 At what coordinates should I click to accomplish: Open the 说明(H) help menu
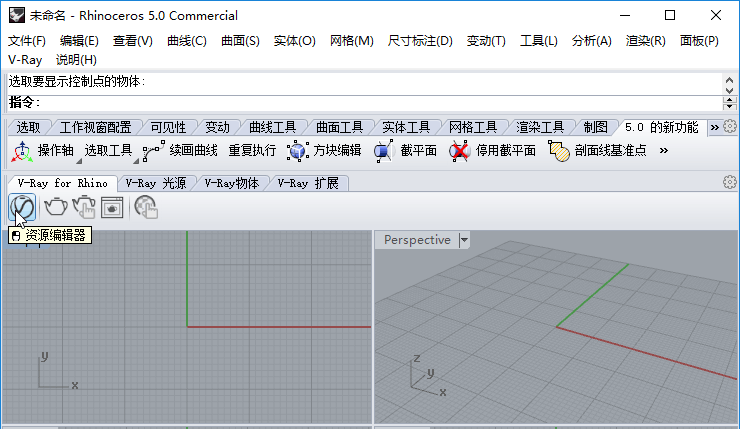(x=76, y=60)
